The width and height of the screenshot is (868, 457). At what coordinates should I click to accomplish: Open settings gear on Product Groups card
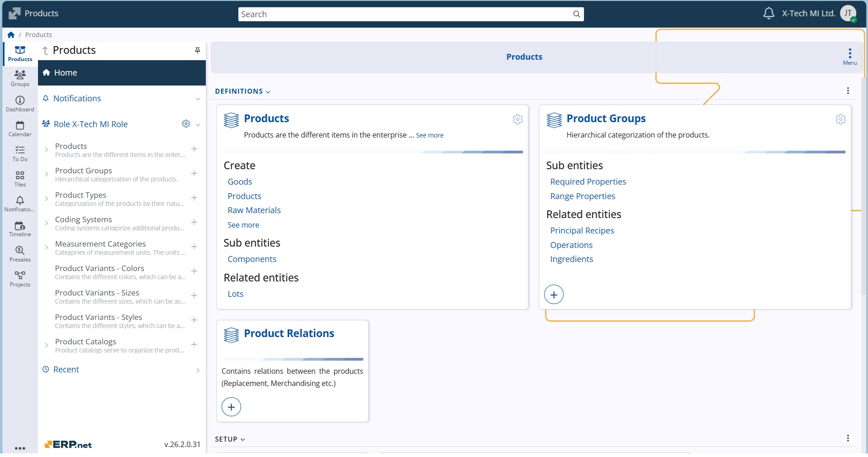[840, 119]
